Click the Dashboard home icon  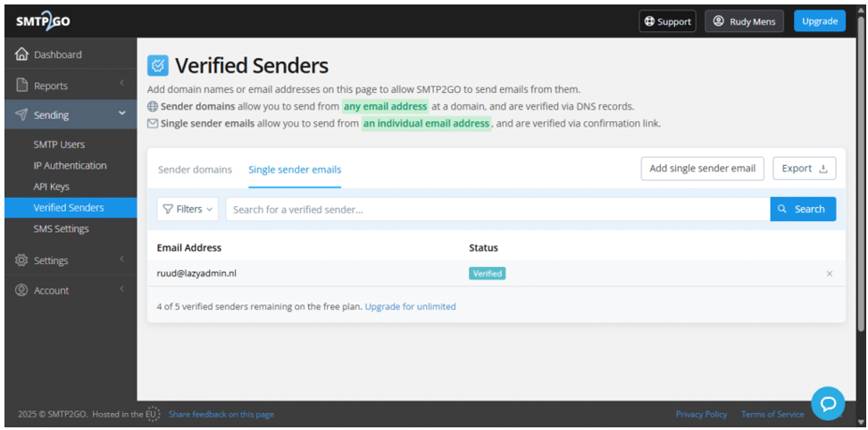[21, 54]
